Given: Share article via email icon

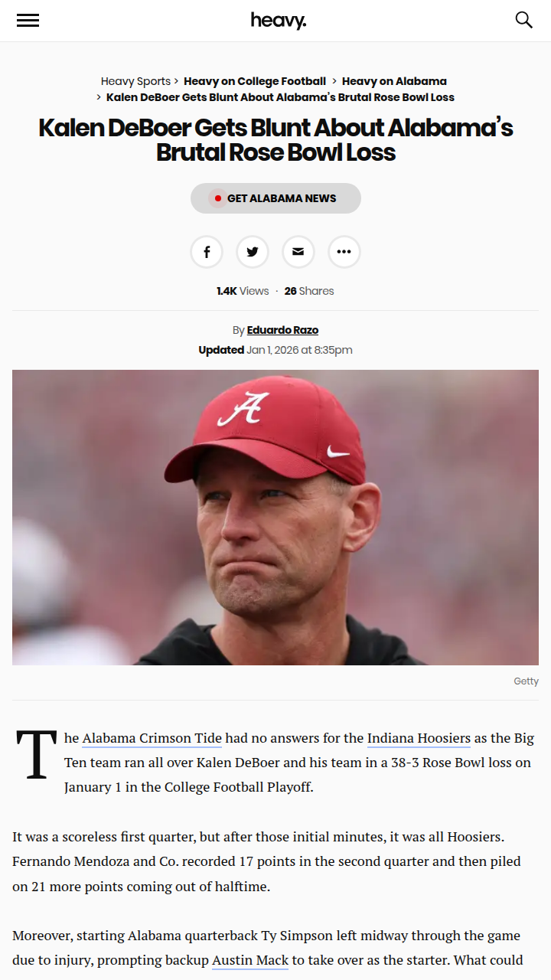Looking at the screenshot, I should click(x=298, y=252).
